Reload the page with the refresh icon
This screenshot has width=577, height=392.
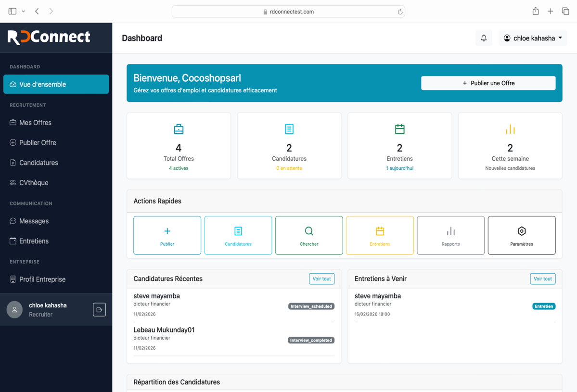[x=399, y=12]
